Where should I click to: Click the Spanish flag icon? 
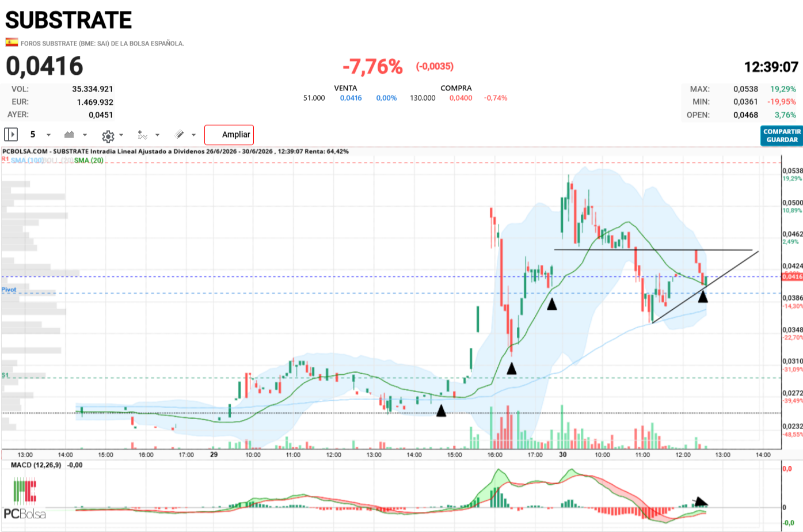(x=12, y=42)
